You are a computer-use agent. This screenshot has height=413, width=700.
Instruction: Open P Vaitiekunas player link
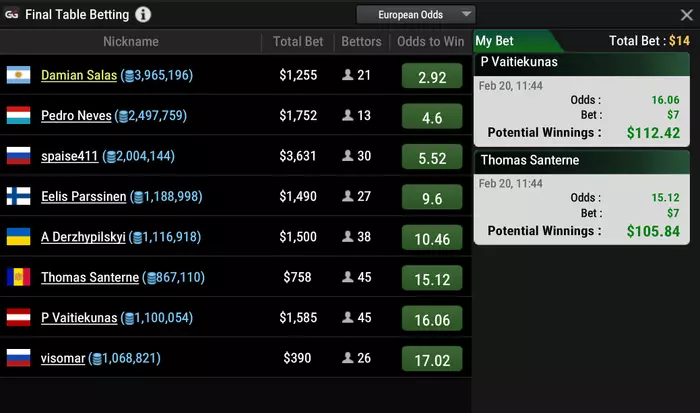(x=79, y=317)
